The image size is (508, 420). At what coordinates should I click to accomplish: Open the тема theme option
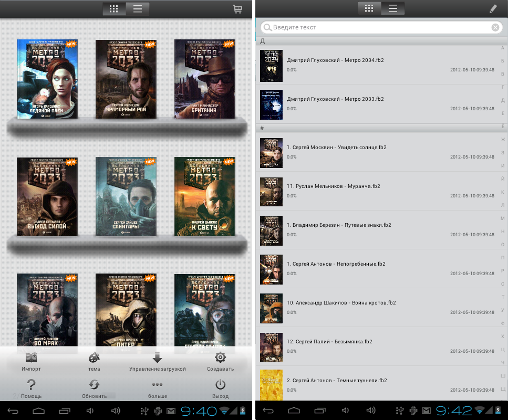click(94, 362)
